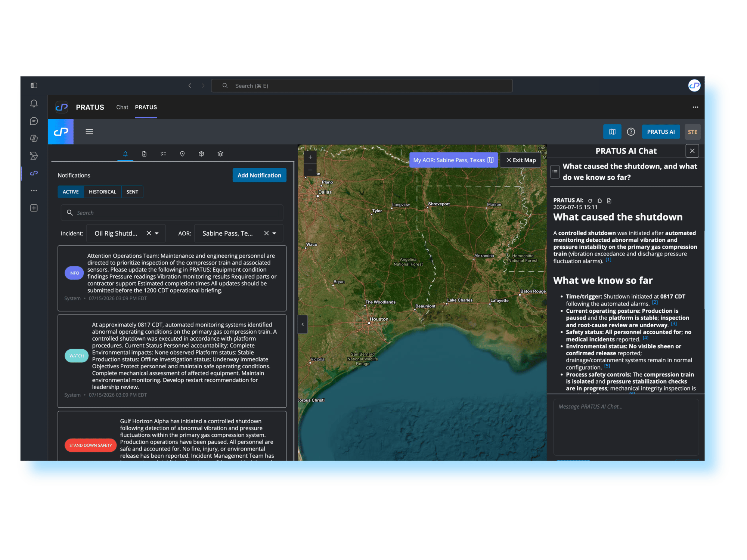Open citation [5] after Environmental status bullet
This screenshot has height=560, width=747.
tap(607, 366)
